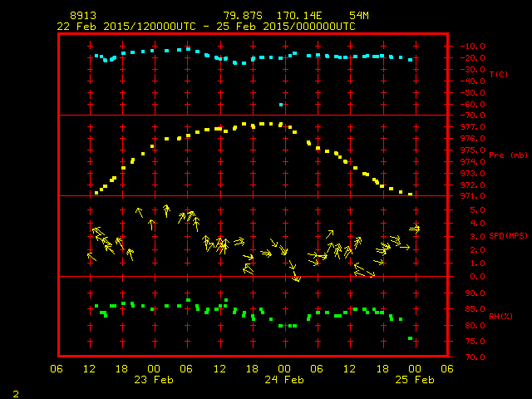The image size is (532, 399).
Task: Click the 90.0 humidity tick label
Action: 471,293
